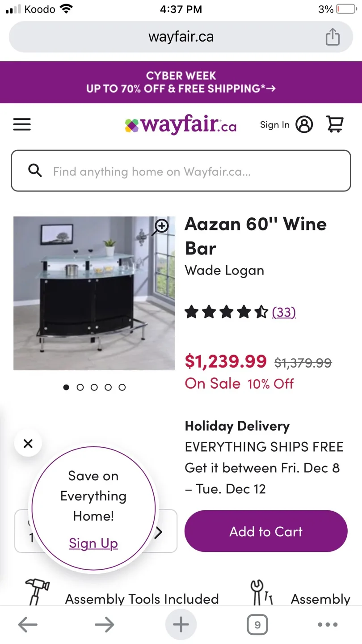Screen dimensions: 362x644
Task: Jump to the fifth carousel image dot
Action: (122, 387)
